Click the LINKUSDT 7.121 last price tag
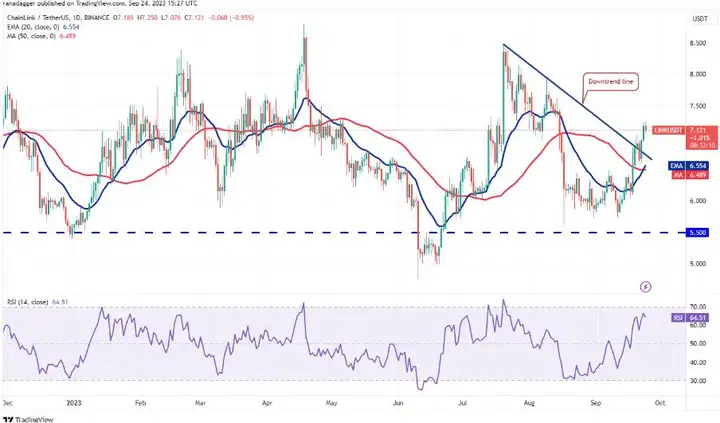 click(685, 137)
